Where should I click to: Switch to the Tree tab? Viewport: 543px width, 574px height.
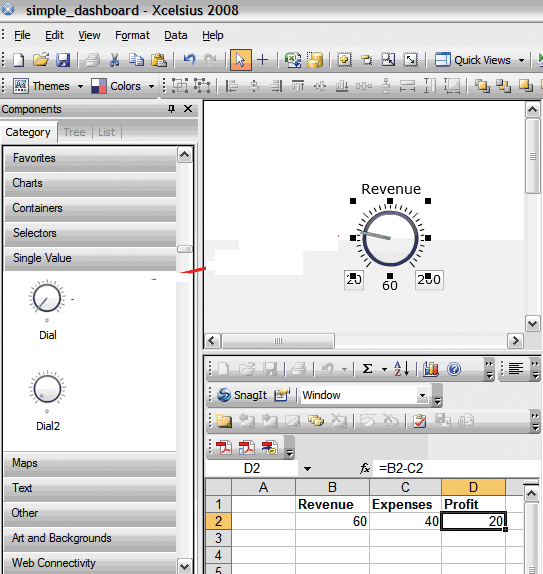[74, 132]
